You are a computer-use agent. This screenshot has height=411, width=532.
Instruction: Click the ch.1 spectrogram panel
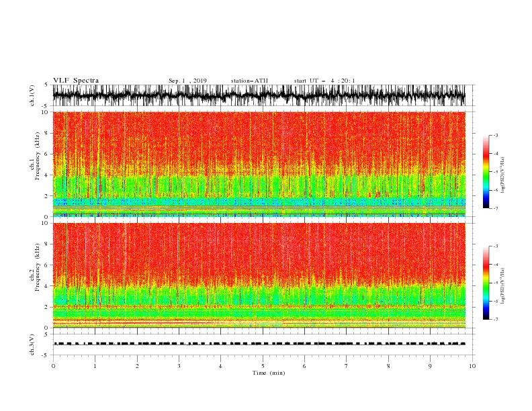click(259, 164)
